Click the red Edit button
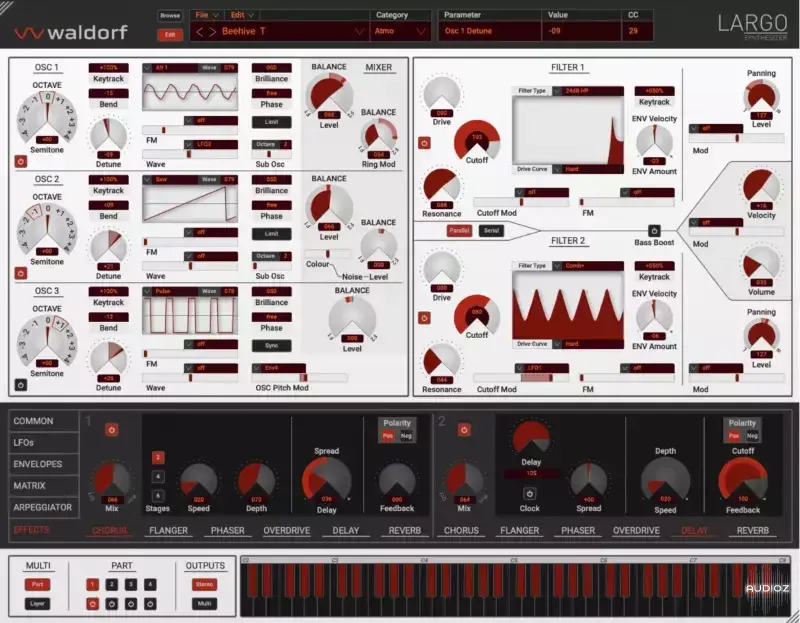Screen dimensions: 800x623 (x=170, y=35)
